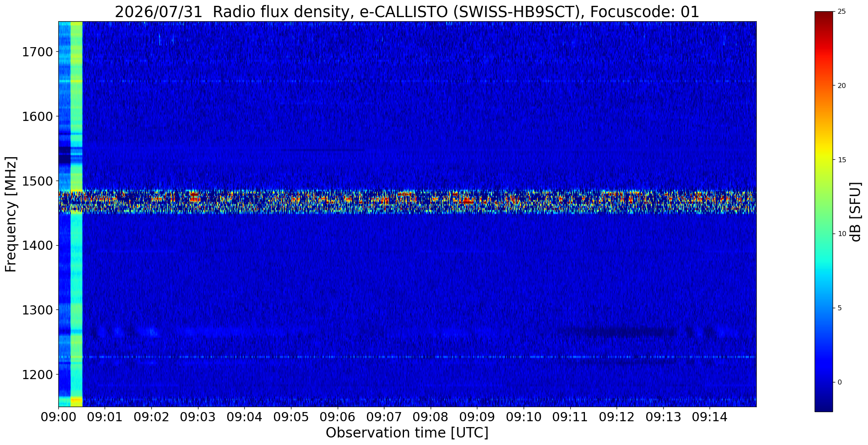Screen dimensions: 868x445
Task: Click the dark patch near 1265 MHz at 09:12
Action: [x=617, y=332]
